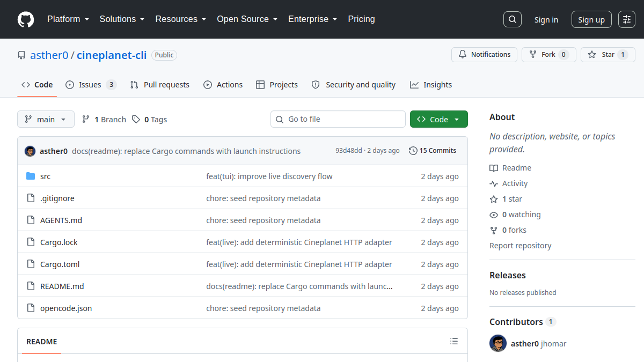Open Releases heading link
The width and height of the screenshot is (644, 362).
click(508, 275)
